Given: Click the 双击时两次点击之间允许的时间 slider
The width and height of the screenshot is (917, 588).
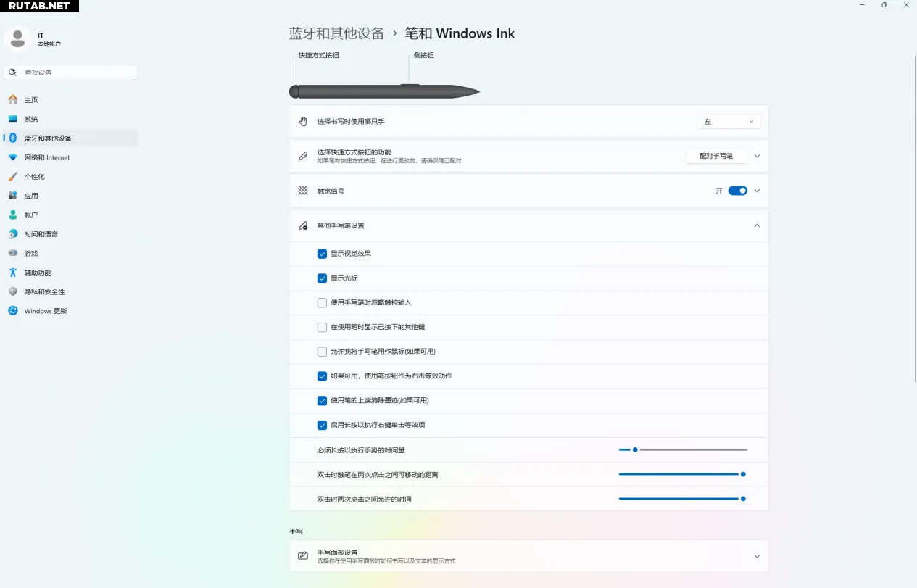Looking at the screenshot, I should click(683, 499).
